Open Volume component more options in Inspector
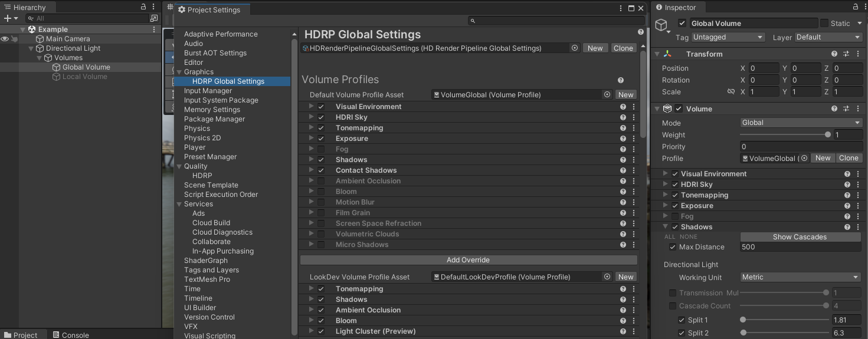 [x=857, y=108]
